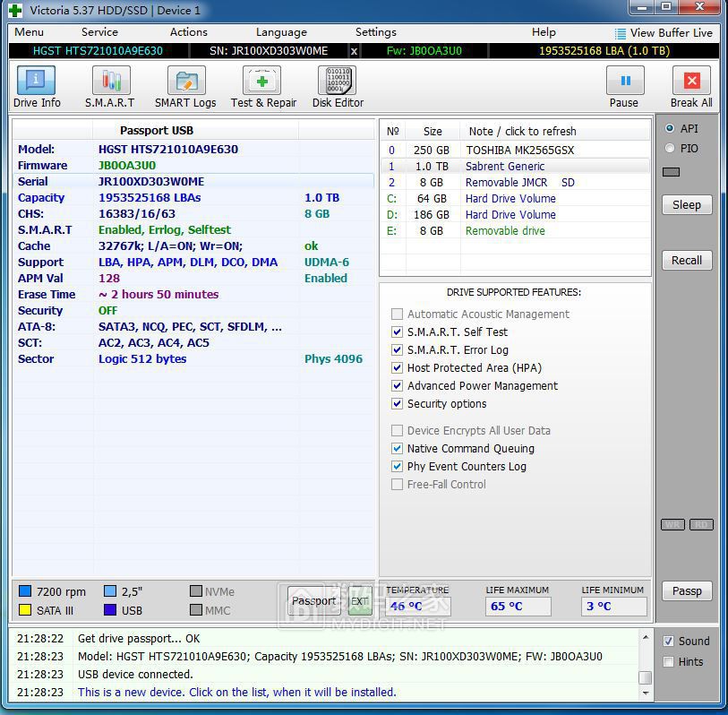The width and height of the screenshot is (728, 715).
Task: Select the Removable JMCR SD row
Action: [516, 183]
